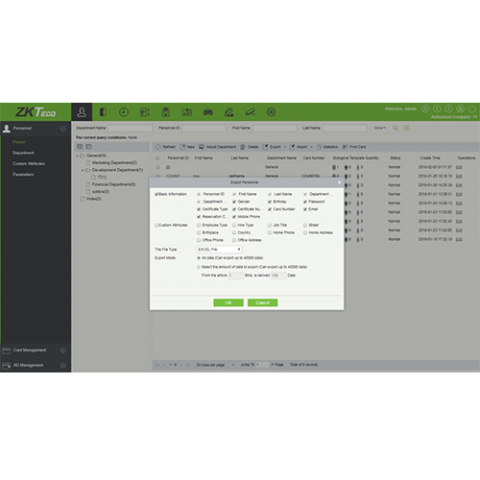
Task: Uncheck the Password checkbox
Action: pyautogui.click(x=305, y=202)
